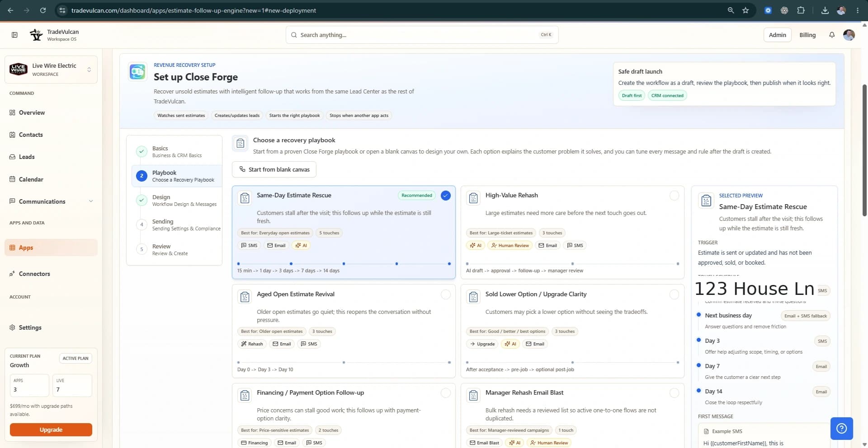Click the 'Creates/updates leads' chip

click(237, 115)
